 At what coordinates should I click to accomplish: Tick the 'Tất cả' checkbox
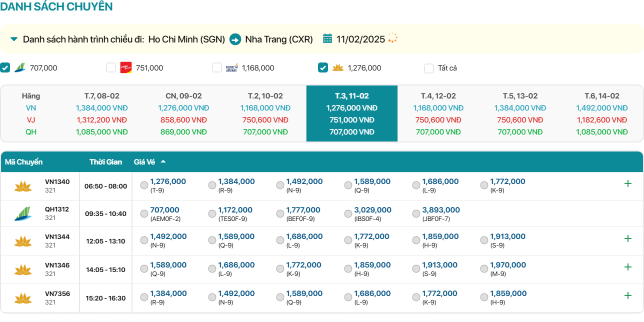click(x=429, y=68)
